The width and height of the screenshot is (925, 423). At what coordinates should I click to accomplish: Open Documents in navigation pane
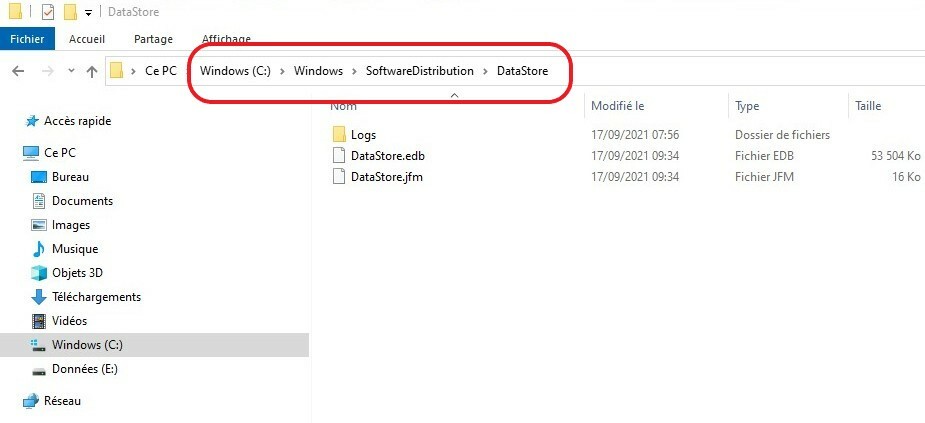(x=82, y=201)
